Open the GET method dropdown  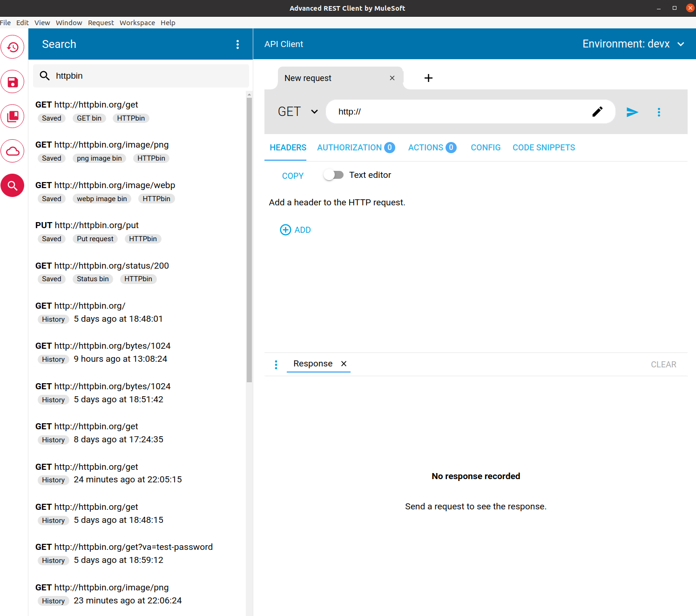(298, 112)
